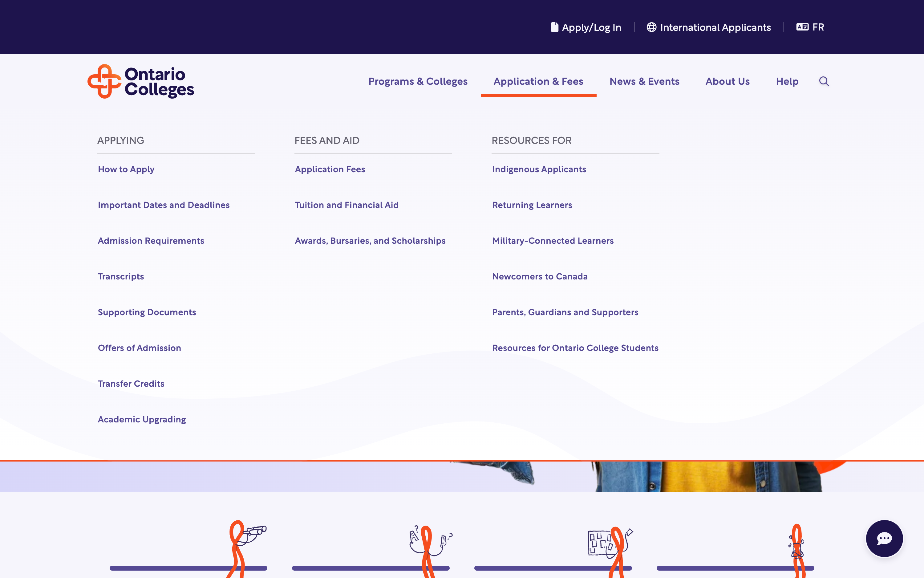Open the About Us dropdown

pos(727,81)
